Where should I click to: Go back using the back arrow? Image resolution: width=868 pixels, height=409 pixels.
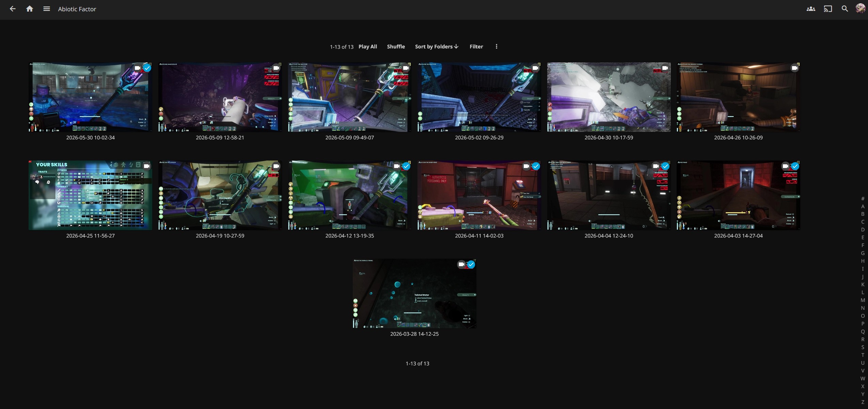(13, 9)
